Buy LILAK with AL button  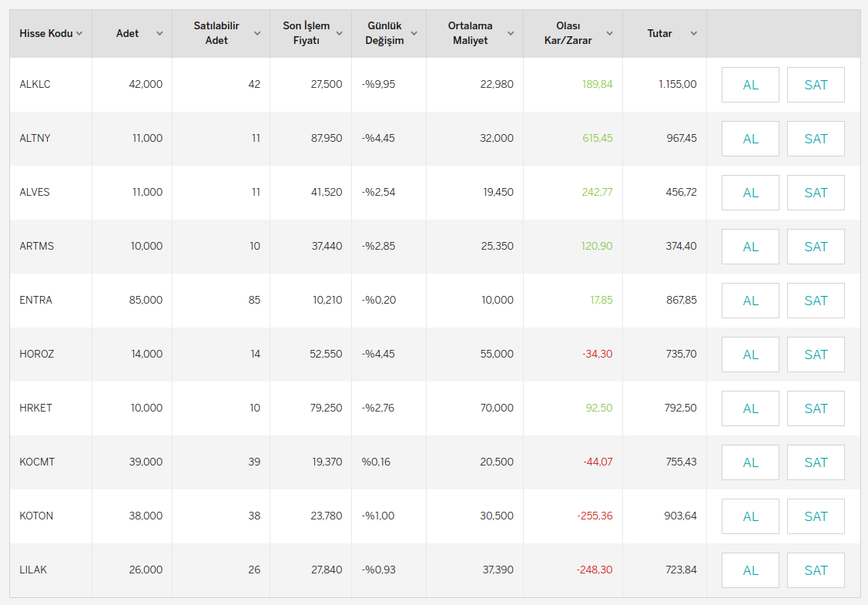[x=750, y=570]
